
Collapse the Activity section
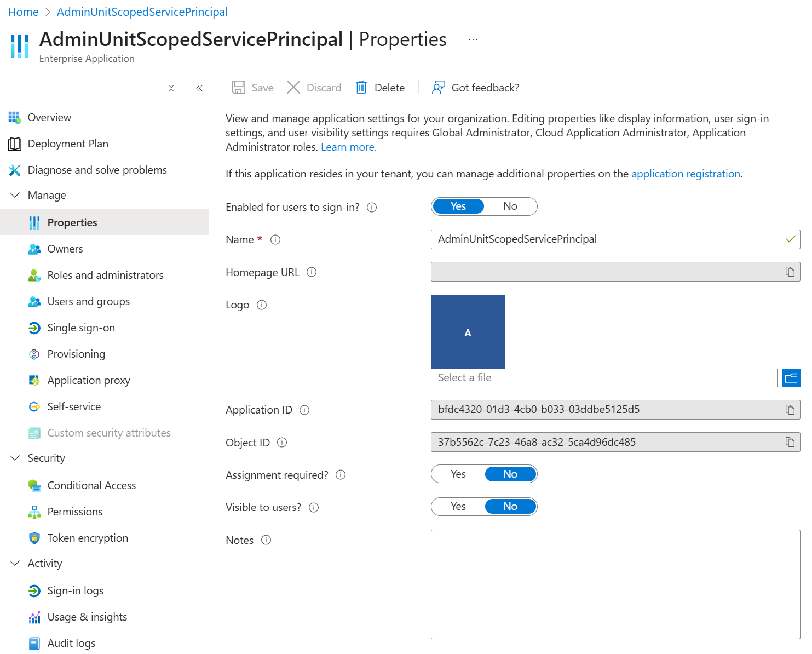tap(15, 563)
